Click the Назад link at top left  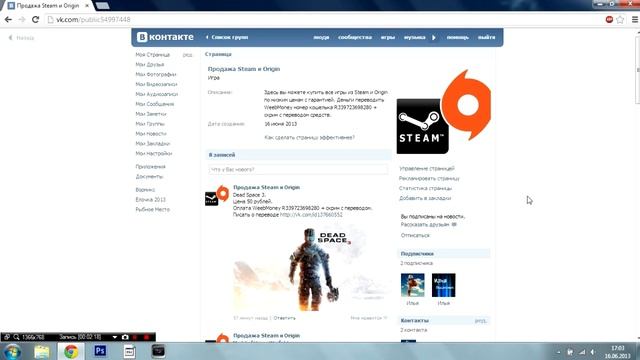[22, 38]
